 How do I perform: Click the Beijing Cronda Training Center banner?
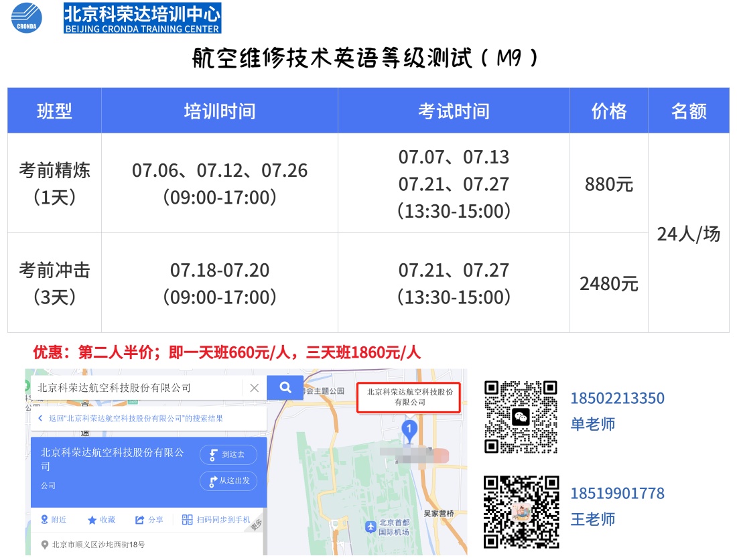pyautogui.click(x=143, y=18)
